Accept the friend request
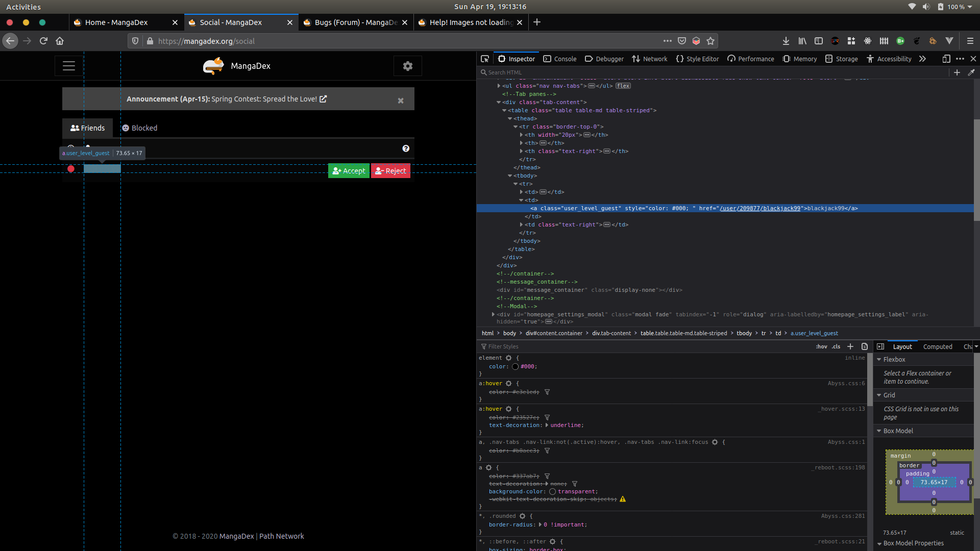Screen dimensions: 980x551 pos(349,171)
